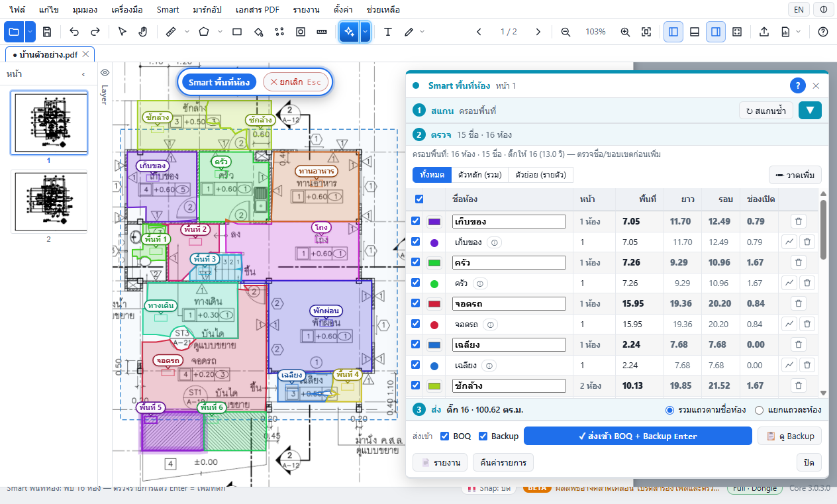The height and width of the screenshot is (504, 837).
Task: Uncheck the Backup checkbox
Action: coord(483,436)
